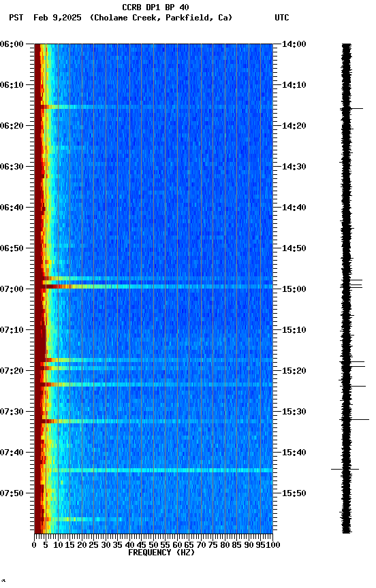Viewport: 376px width, 588px height.
Task: Click the "15:40" UTC time label
Action: pyautogui.click(x=294, y=453)
